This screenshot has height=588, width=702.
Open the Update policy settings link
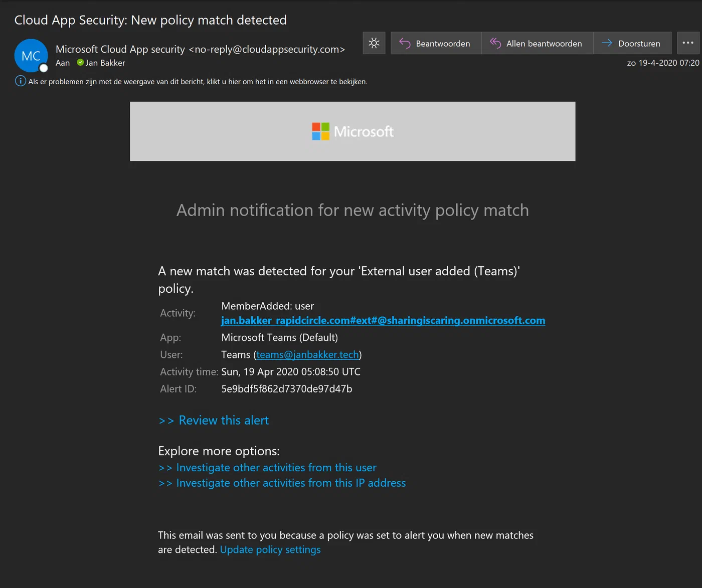coord(270,550)
